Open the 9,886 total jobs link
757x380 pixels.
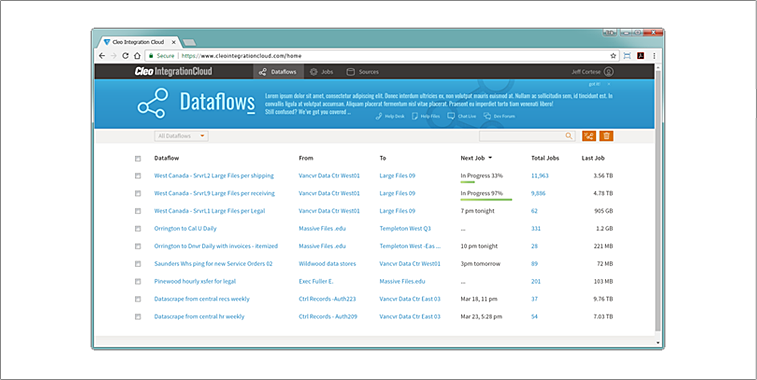[x=538, y=193]
